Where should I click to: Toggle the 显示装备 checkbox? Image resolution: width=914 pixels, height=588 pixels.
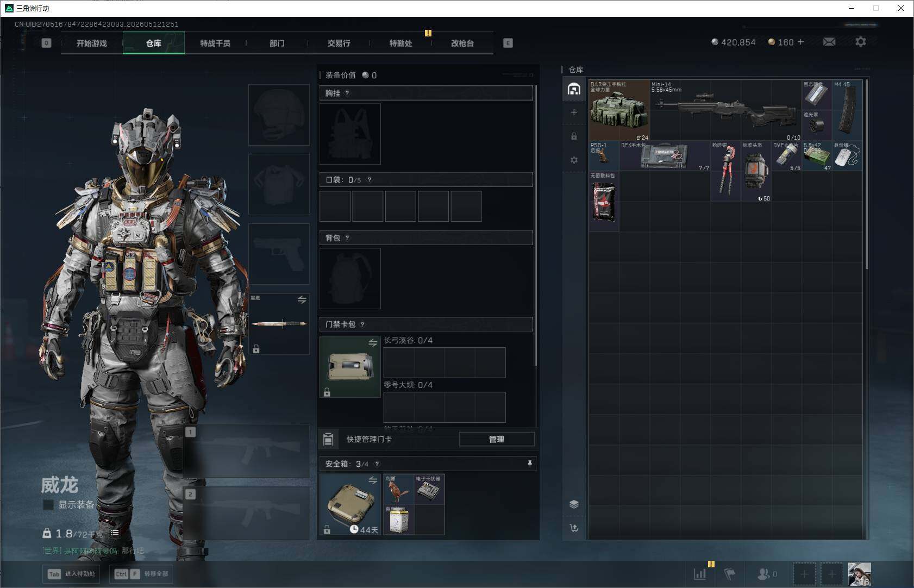click(x=48, y=505)
